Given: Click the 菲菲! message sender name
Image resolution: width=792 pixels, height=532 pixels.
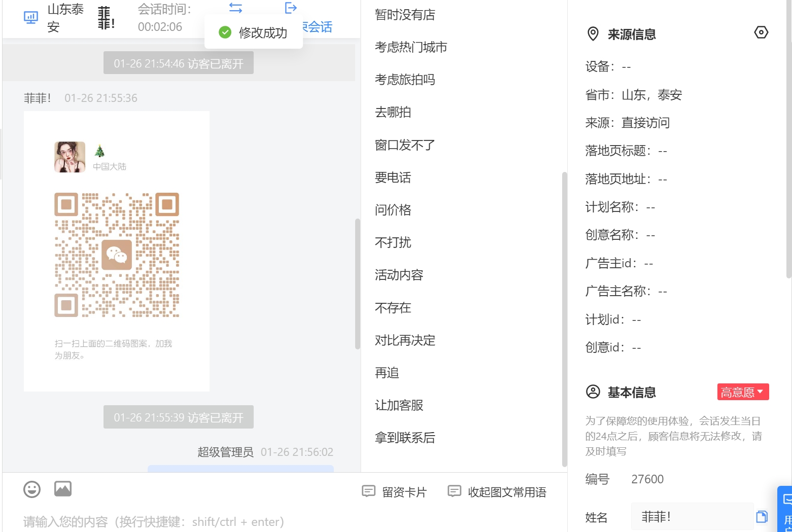Looking at the screenshot, I should pyautogui.click(x=38, y=98).
